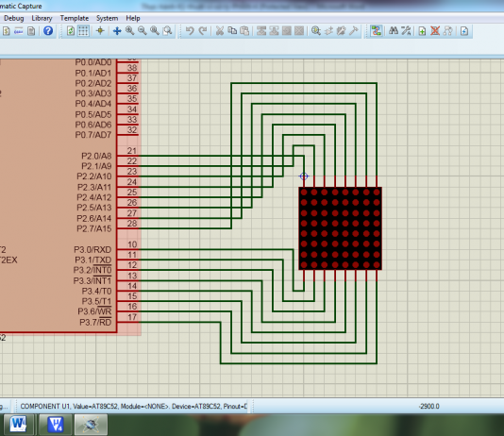The image size is (504, 436).
Task: Click pin number 32 on the chip
Action: (x=132, y=130)
